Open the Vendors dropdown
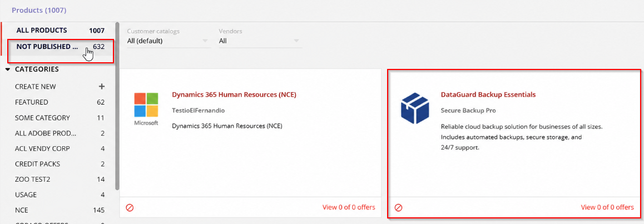Image resolution: width=644 pixels, height=224 pixels. click(x=260, y=41)
